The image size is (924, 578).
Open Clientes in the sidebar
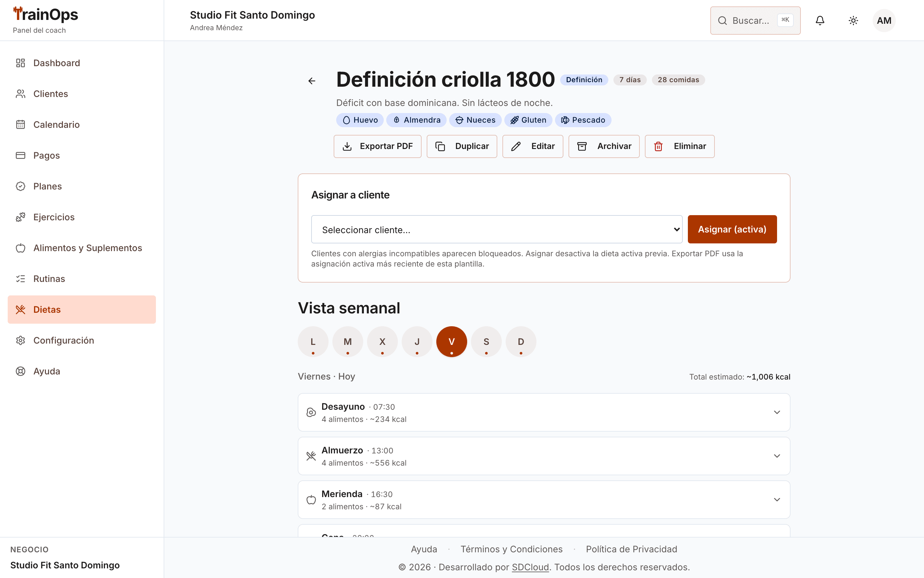tap(82, 94)
